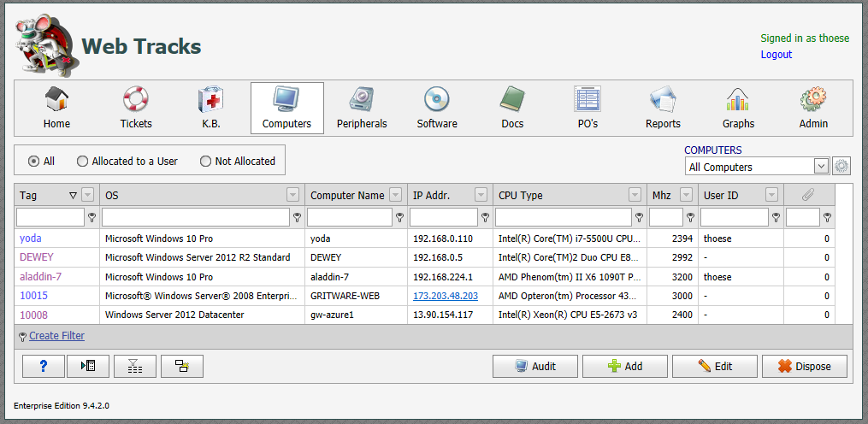868x424 pixels.
Task: Click the Tag column filter icon
Action: [x=92, y=217]
